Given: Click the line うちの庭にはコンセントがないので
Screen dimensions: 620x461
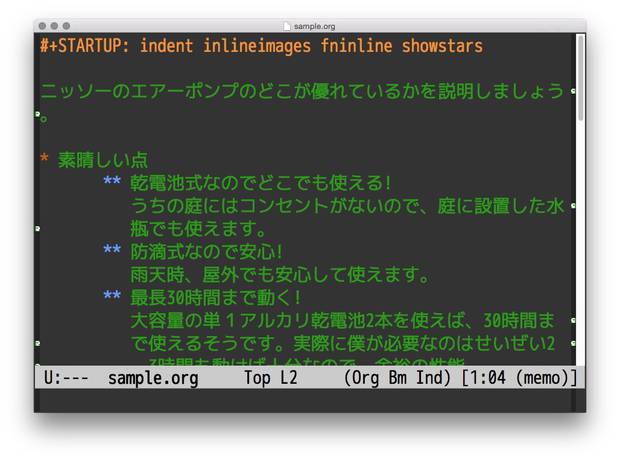Looking at the screenshot, I should point(347,206).
